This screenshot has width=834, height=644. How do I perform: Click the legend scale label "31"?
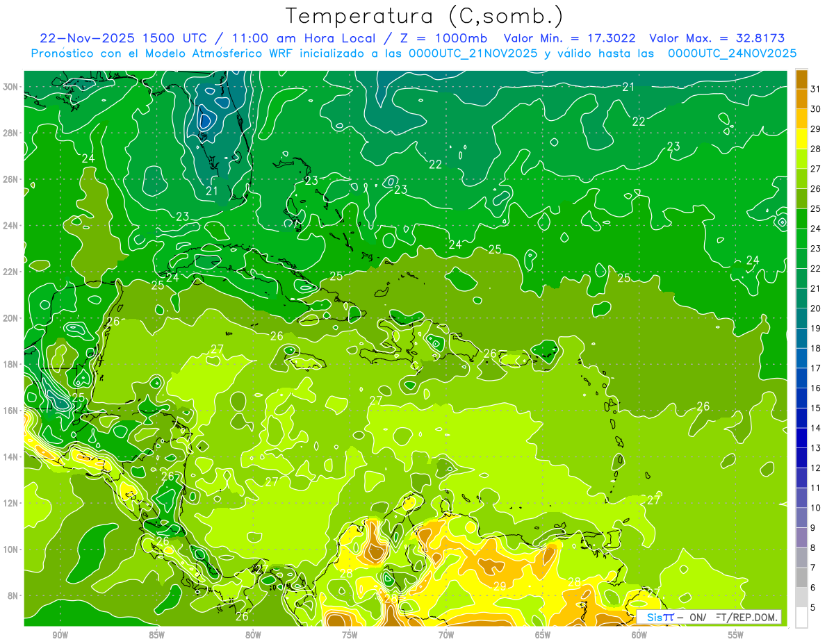coord(815,90)
